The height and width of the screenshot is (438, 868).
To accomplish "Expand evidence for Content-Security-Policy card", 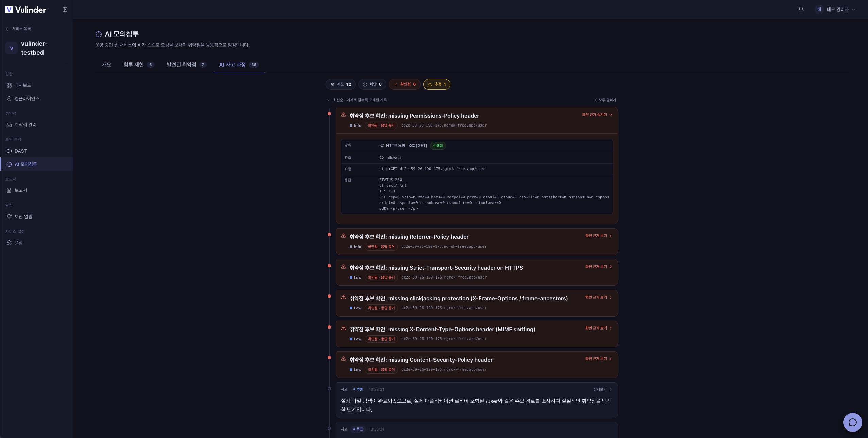I will coord(598,359).
